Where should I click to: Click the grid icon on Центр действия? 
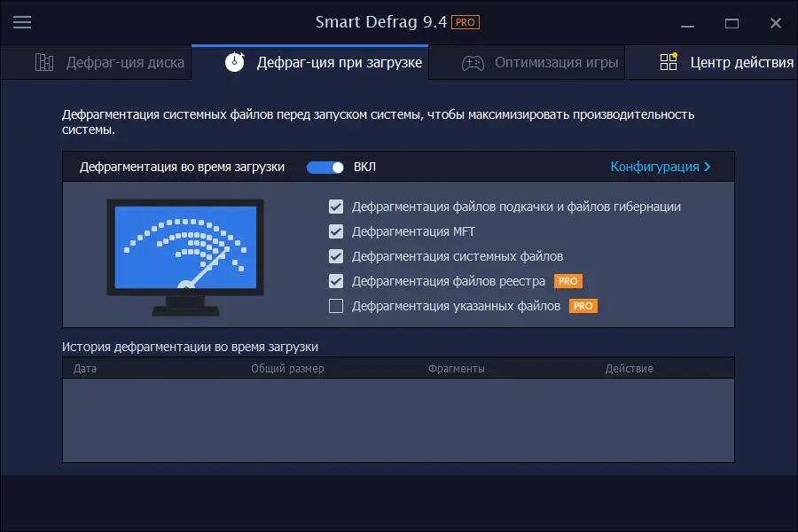[x=668, y=63]
